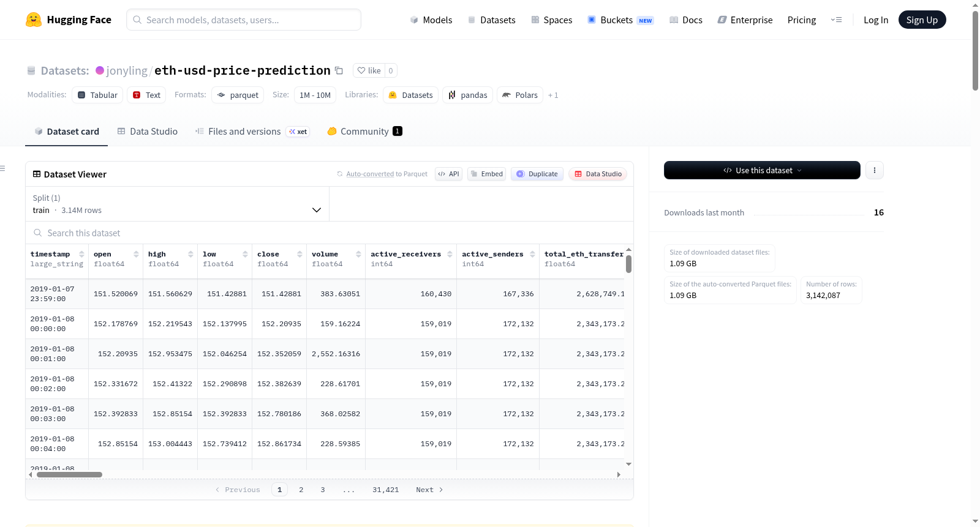Sort the volume column
Screen dimensions: 980x527
(x=358, y=254)
